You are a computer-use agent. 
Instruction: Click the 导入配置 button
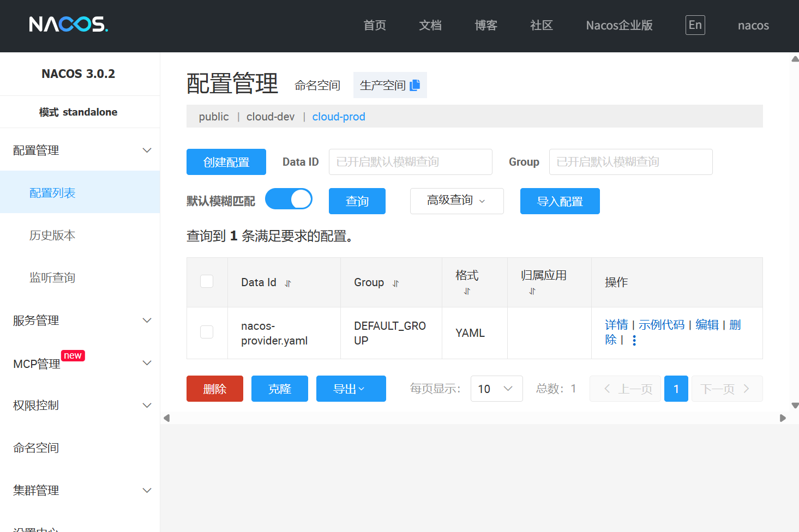click(x=560, y=201)
